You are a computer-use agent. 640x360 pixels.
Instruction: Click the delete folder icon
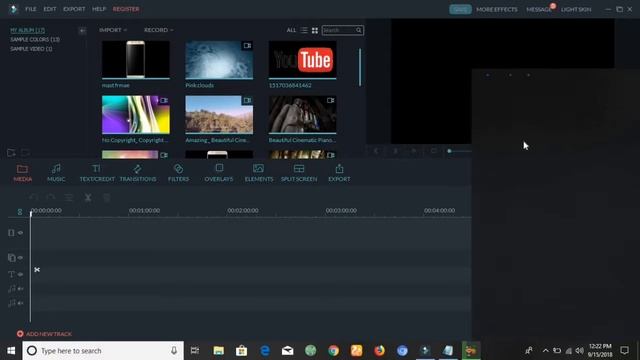coord(25,153)
